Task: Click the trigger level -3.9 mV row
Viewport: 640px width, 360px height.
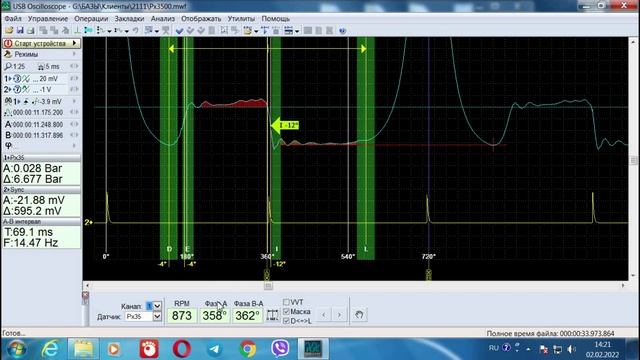Action: tap(41, 101)
